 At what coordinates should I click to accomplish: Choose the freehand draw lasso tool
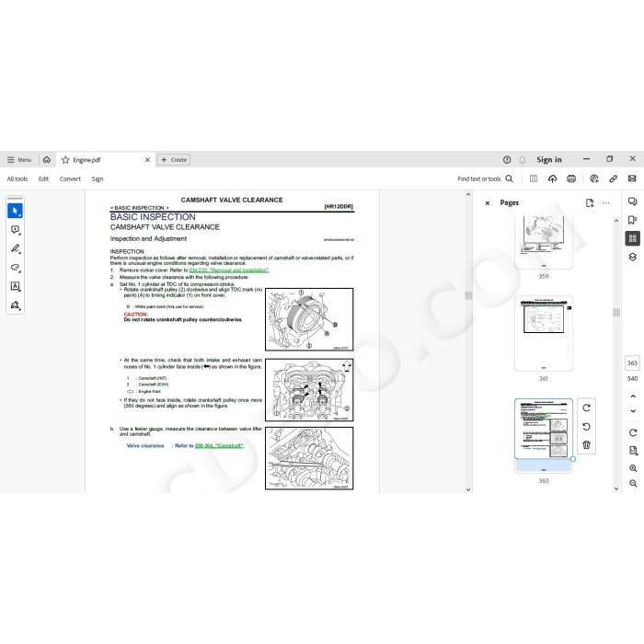tap(16, 268)
